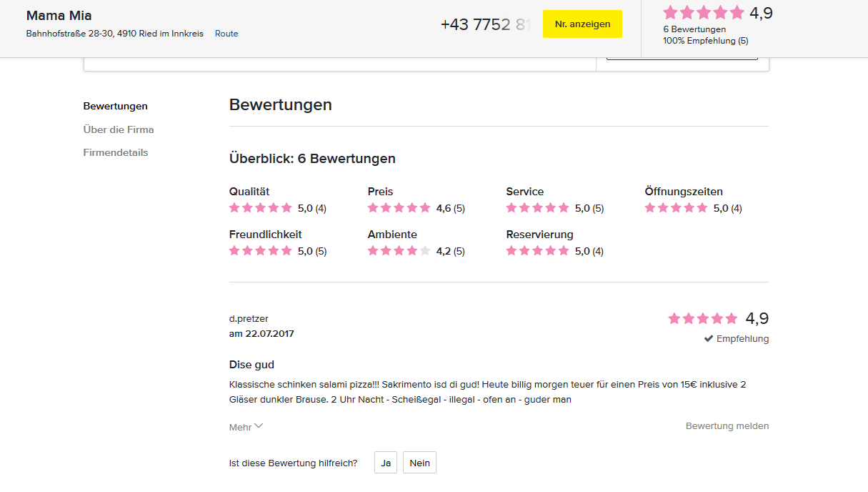868x492 pixels.
Task: Show phone number via Nr. anzeigen
Action: pyautogui.click(x=582, y=24)
